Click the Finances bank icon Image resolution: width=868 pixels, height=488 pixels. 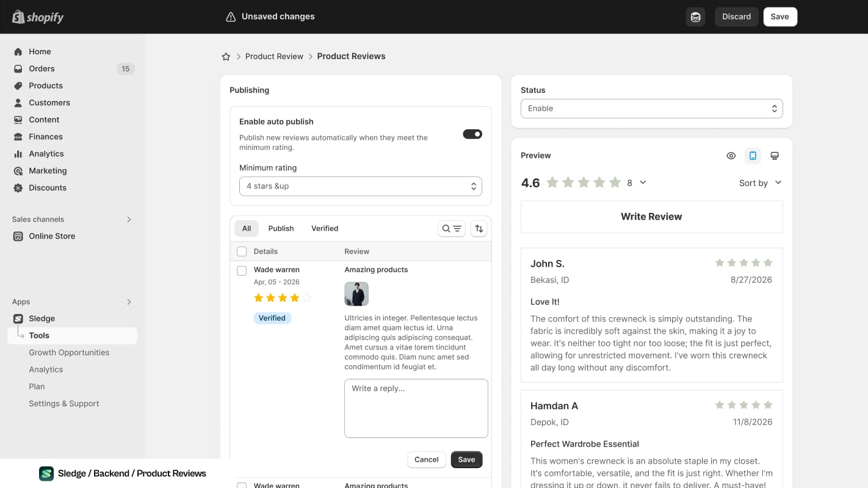click(x=18, y=137)
